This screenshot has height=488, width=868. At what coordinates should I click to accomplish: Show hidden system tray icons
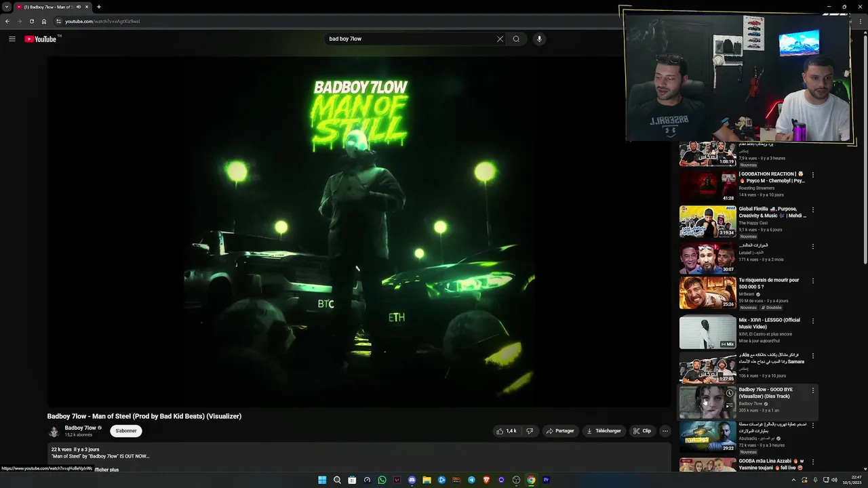pos(794,480)
